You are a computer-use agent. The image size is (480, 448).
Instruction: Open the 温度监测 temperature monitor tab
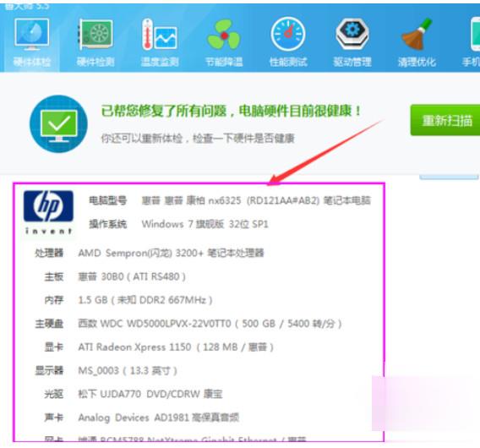click(160, 42)
